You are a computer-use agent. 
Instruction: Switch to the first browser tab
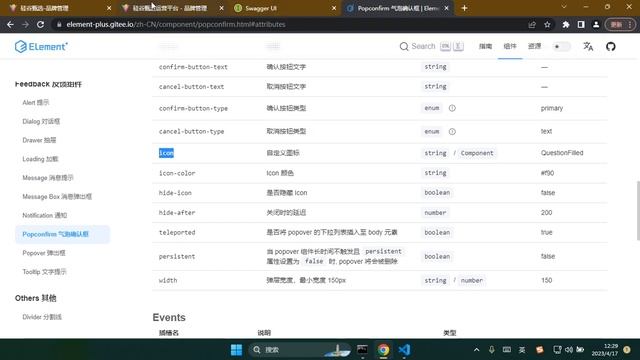[60, 8]
